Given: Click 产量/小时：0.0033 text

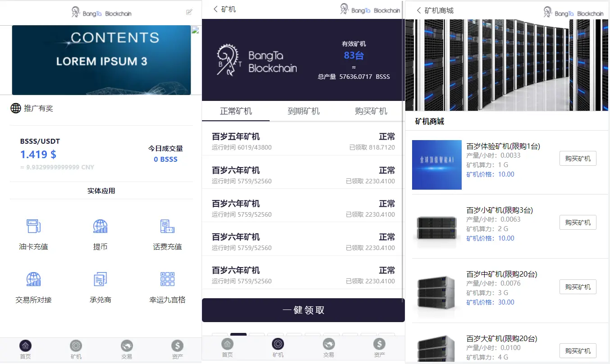Looking at the screenshot, I should tap(493, 155).
